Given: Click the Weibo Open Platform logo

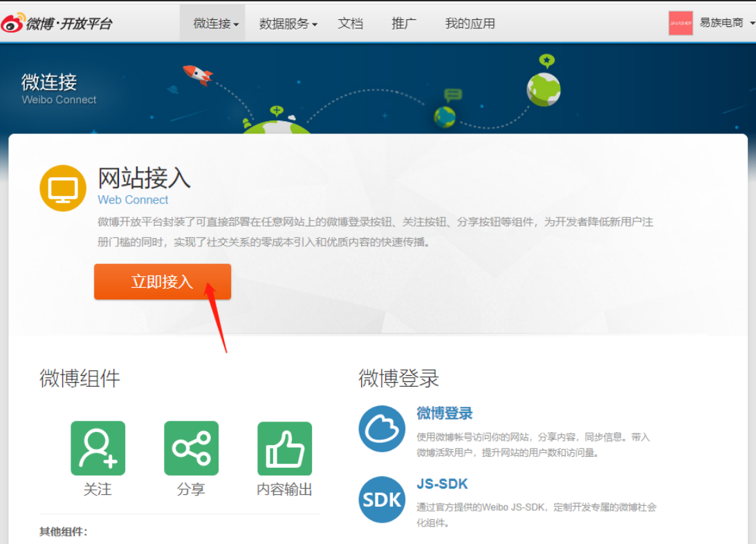Looking at the screenshot, I should (57, 23).
